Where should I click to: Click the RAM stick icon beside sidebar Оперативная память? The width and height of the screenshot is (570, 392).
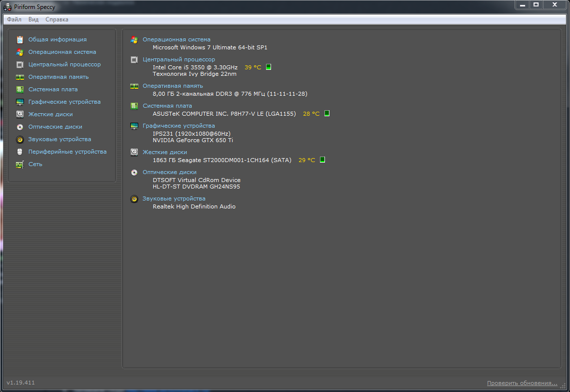20,77
